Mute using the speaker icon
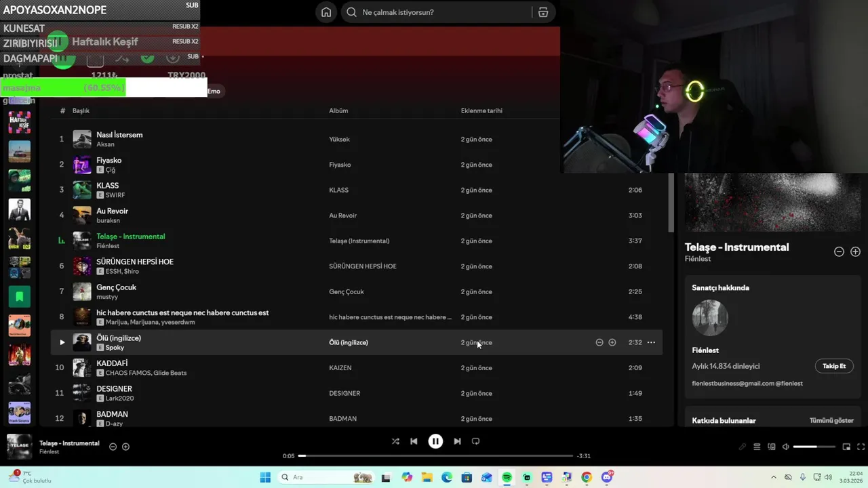This screenshot has width=868, height=488. pos(785,447)
